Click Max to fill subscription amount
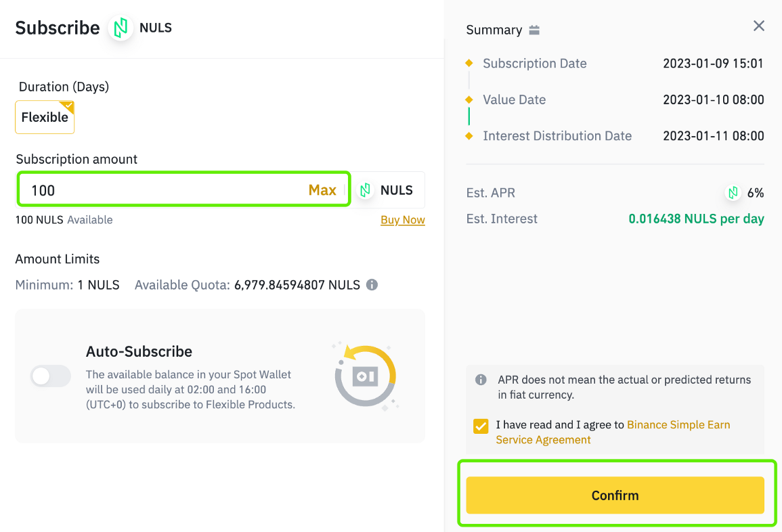 coord(322,190)
